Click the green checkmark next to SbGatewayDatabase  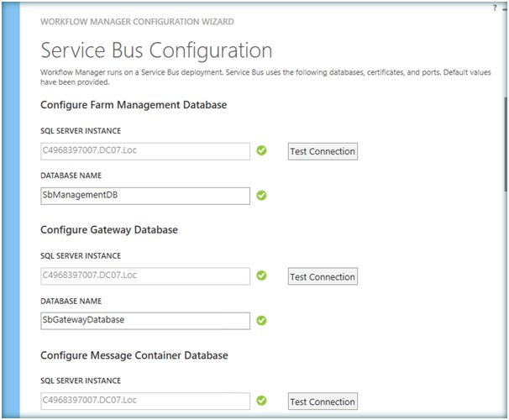(x=261, y=320)
